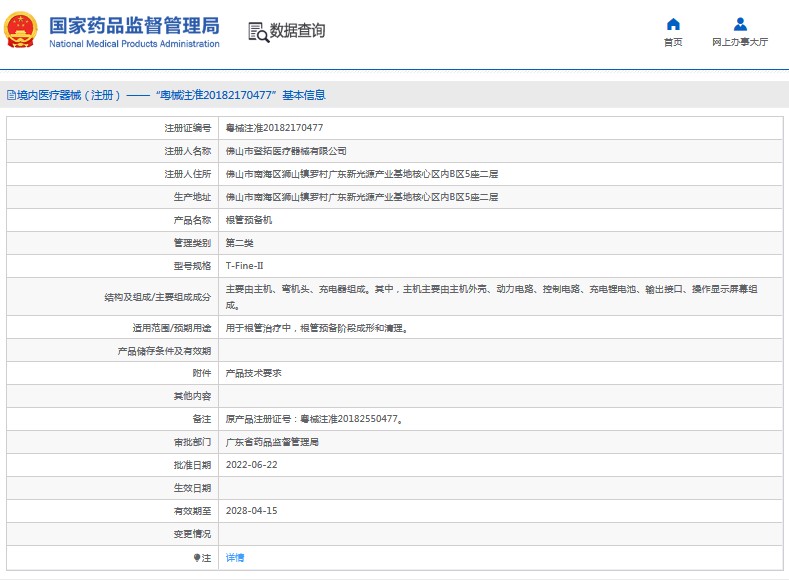Click the 首页 home icon
This screenshot has width=789, height=580.
coord(673,24)
